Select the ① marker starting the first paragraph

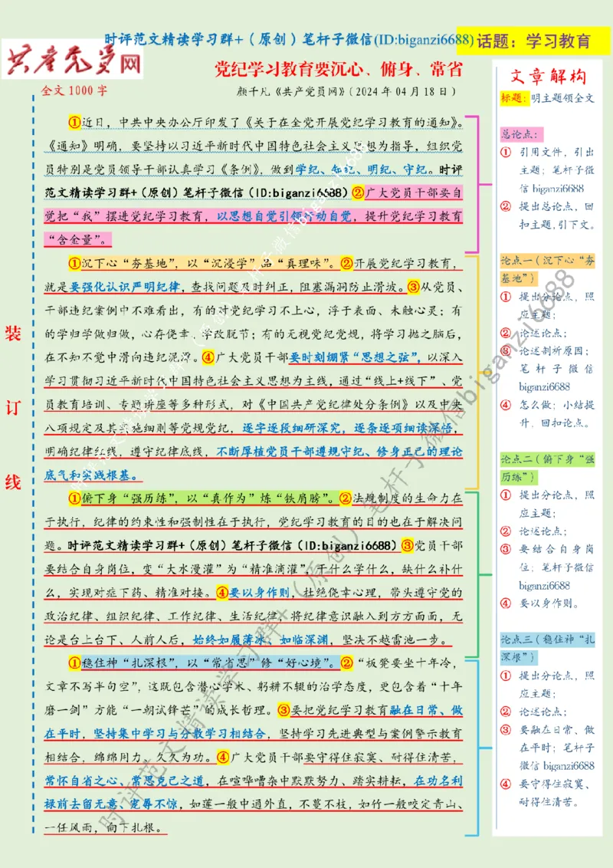coord(77,120)
